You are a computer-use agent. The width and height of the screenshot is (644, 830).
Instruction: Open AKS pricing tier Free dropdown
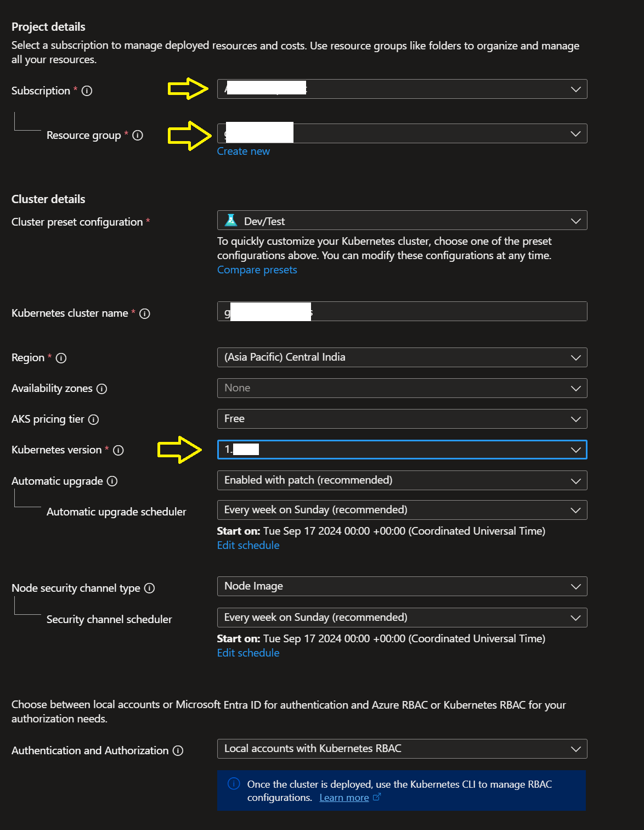(402, 419)
